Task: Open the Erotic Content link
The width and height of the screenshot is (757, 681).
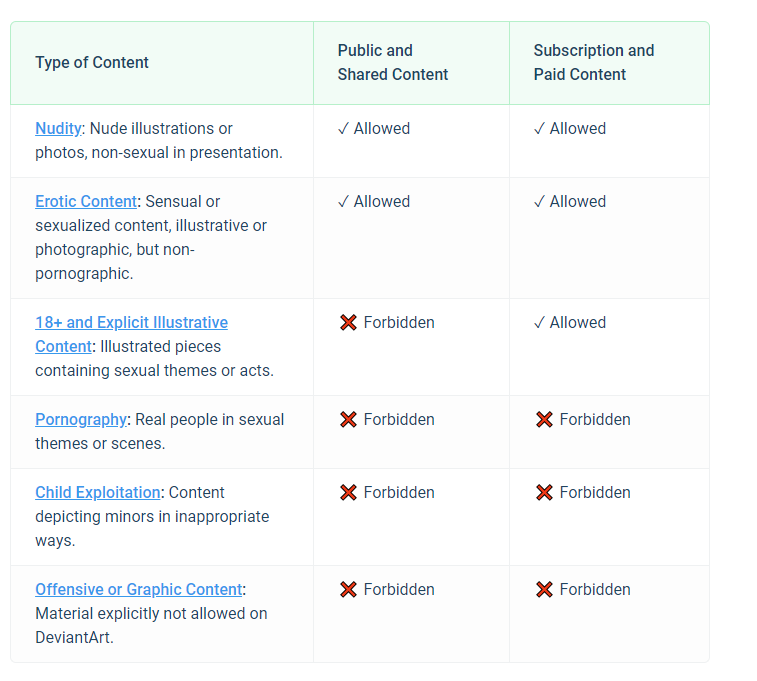Action: tap(86, 202)
